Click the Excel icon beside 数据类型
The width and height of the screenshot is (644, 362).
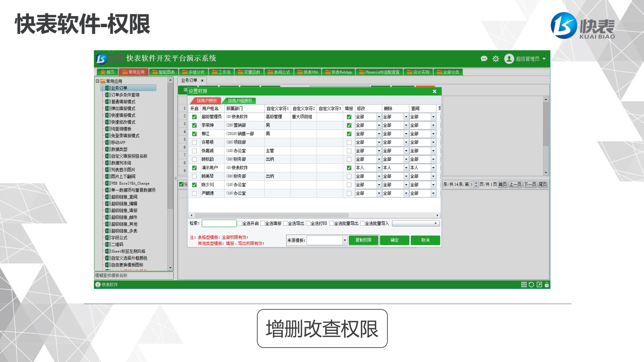tap(108, 149)
